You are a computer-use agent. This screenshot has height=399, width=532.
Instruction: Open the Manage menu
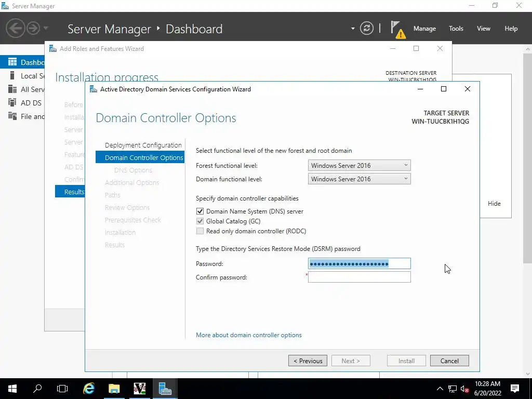coord(424,29)
